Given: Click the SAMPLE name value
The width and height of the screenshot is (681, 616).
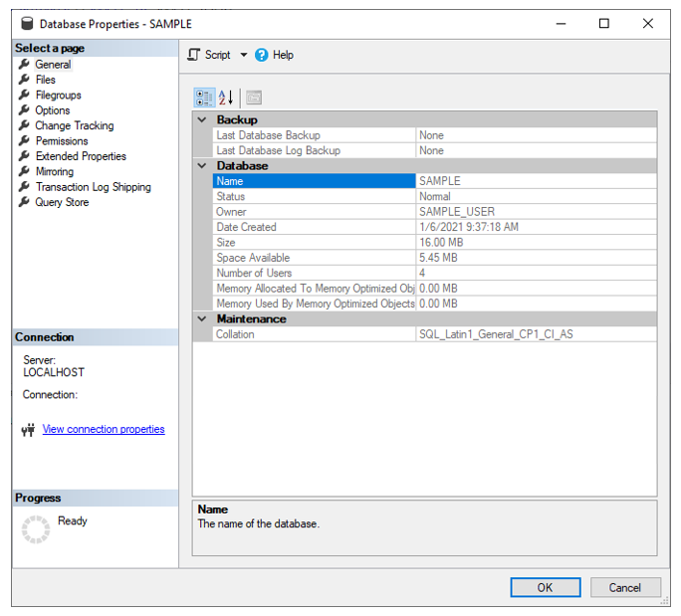Looking at the screenshot, I should [x=440, y=181].
